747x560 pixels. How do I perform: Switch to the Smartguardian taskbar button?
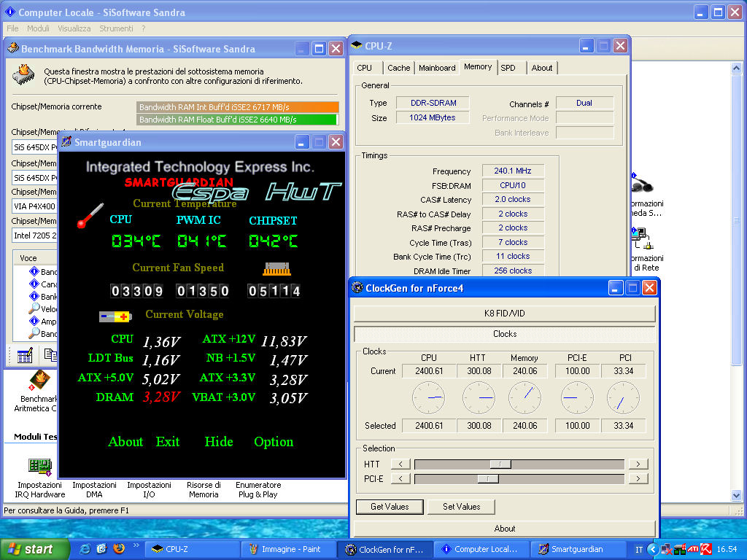[x=578, y=550]
